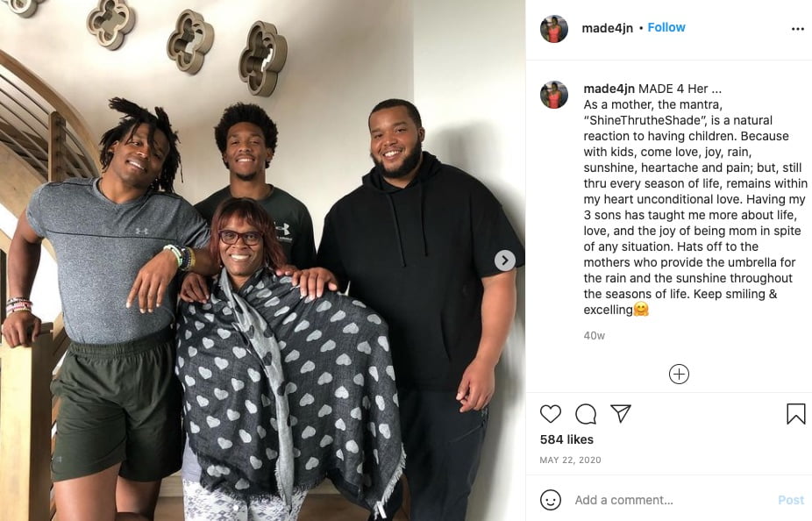The width and height of the screenshot is (812, 521).
Task: Click made4jn username in the caption
Action: (x=609, y=89)
